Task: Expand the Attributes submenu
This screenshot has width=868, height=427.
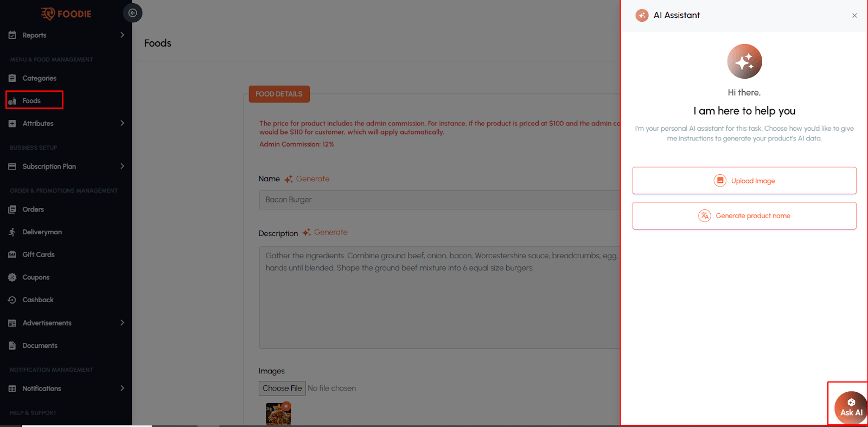Action: (x=122, y=123)
